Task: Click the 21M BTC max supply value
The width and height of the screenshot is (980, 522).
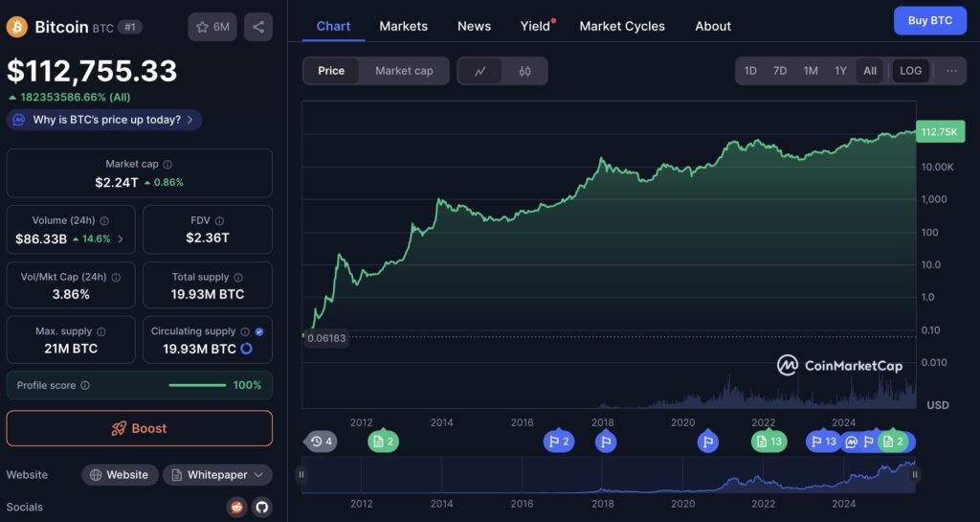Action: [x=71, y=349]
